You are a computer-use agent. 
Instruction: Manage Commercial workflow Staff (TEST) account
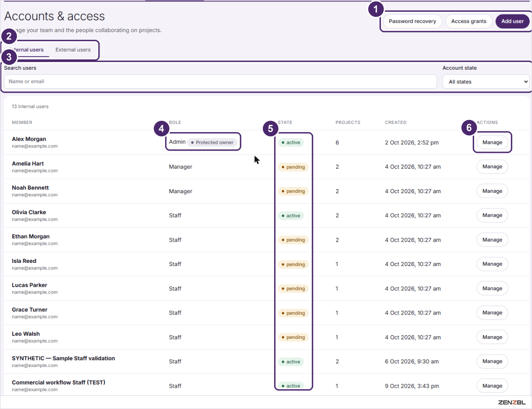tap(492, 386)
